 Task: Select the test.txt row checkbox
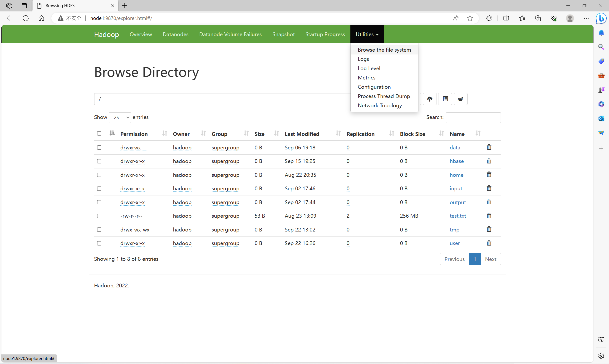tap(99, 216)
